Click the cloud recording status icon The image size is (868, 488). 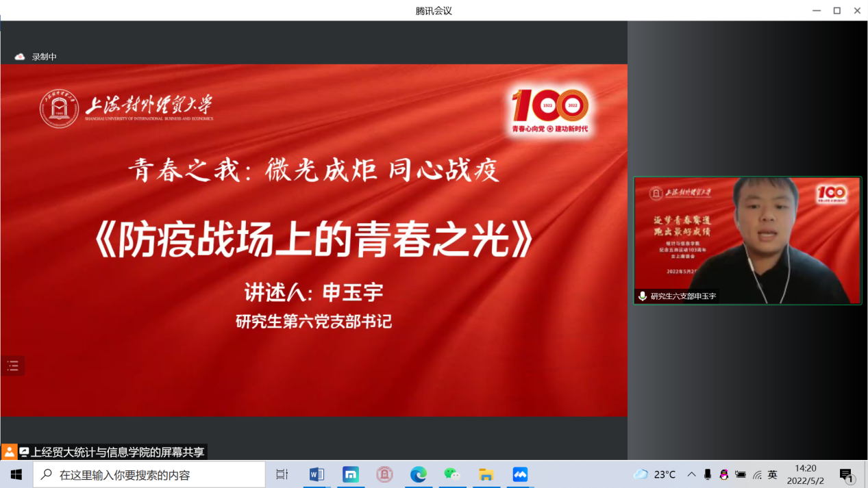(20, 57)
